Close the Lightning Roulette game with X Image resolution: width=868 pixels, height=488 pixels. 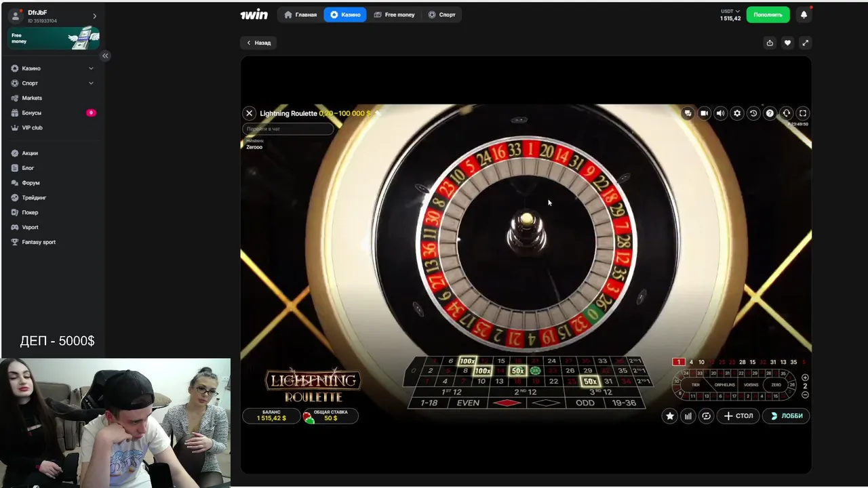tap(249, 113)
